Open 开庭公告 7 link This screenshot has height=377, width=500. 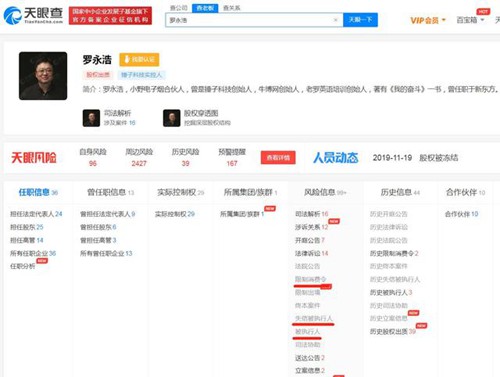310,240
